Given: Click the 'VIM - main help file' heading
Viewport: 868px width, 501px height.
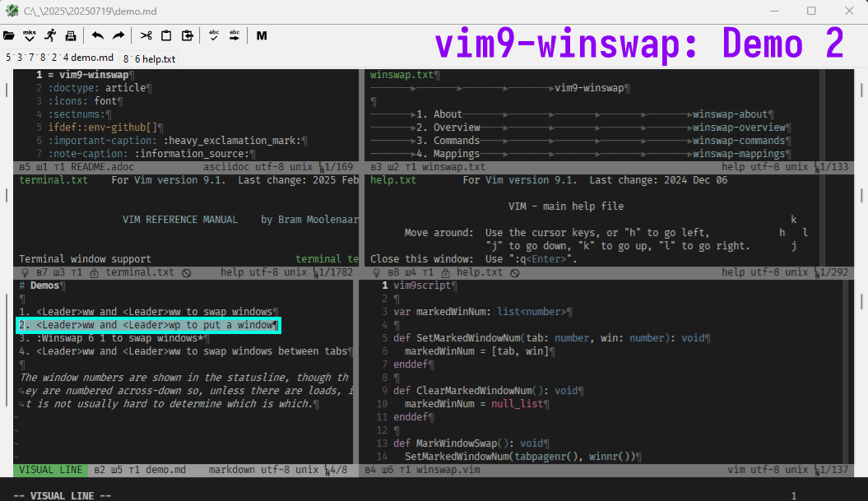Looking at the screenshot, I should point(566,206).
